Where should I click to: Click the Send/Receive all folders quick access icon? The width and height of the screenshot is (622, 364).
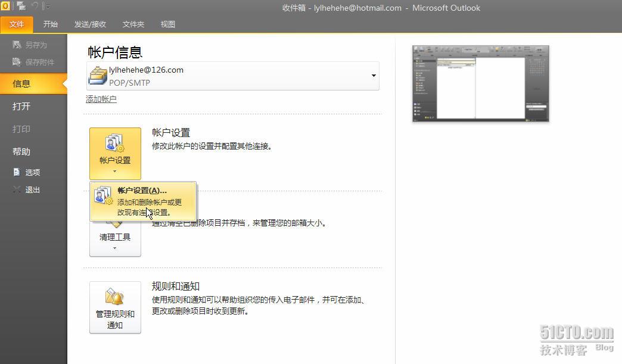(21, 6)
